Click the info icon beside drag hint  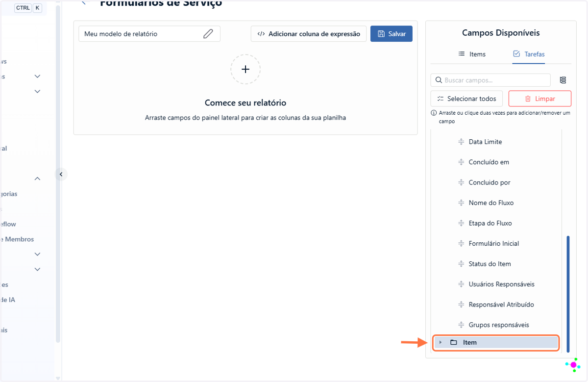pyautogui.click(x=434, y=113)
